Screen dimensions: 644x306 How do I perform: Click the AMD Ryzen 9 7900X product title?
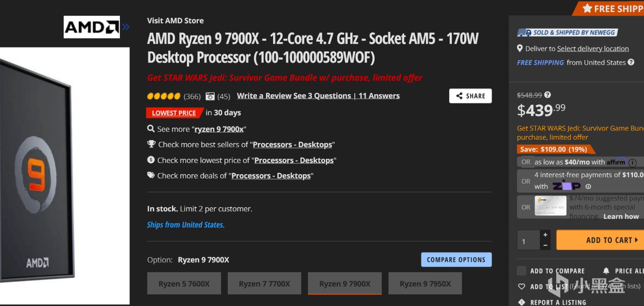[x=313, y=48]
